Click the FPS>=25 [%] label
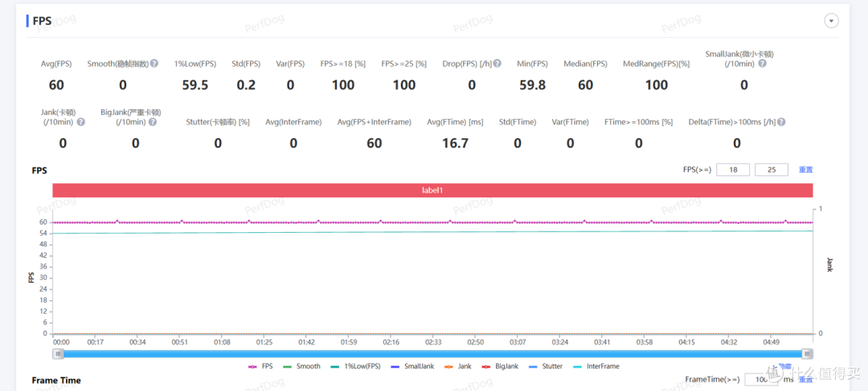The height and width of the screenshot is (391, 868). [x=404, y=63]
